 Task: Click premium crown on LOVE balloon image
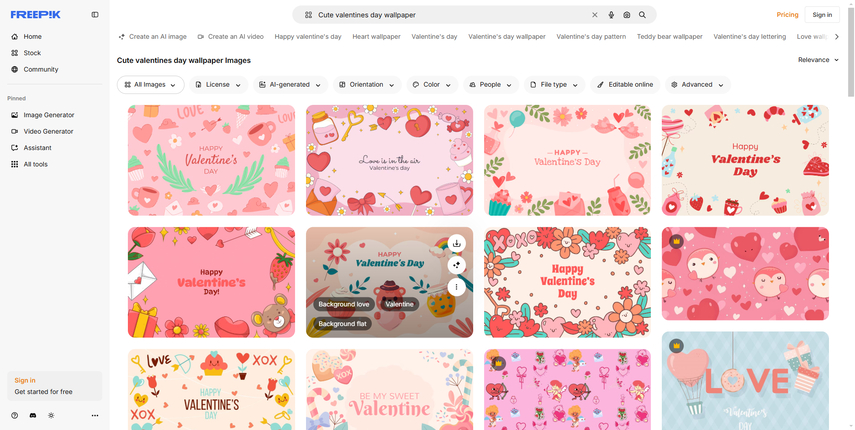tap(677, 346)
